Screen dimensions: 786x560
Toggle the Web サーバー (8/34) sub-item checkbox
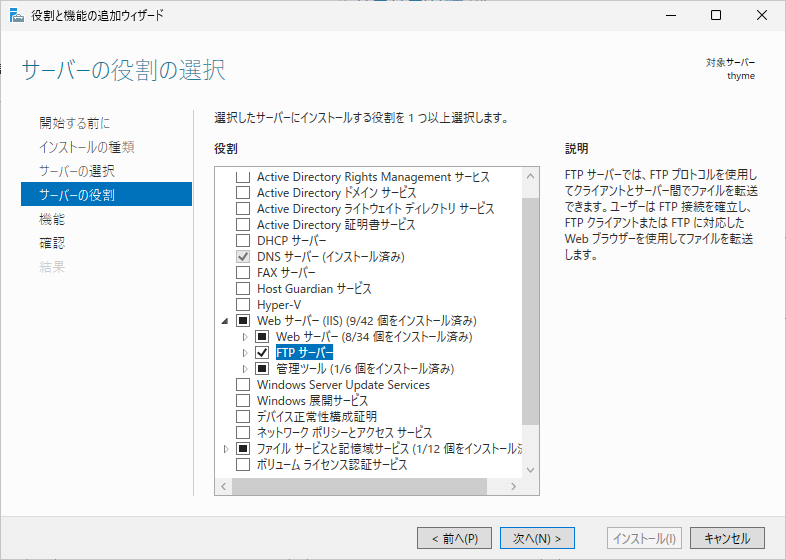pyautogui.click(x=262, y=336)
